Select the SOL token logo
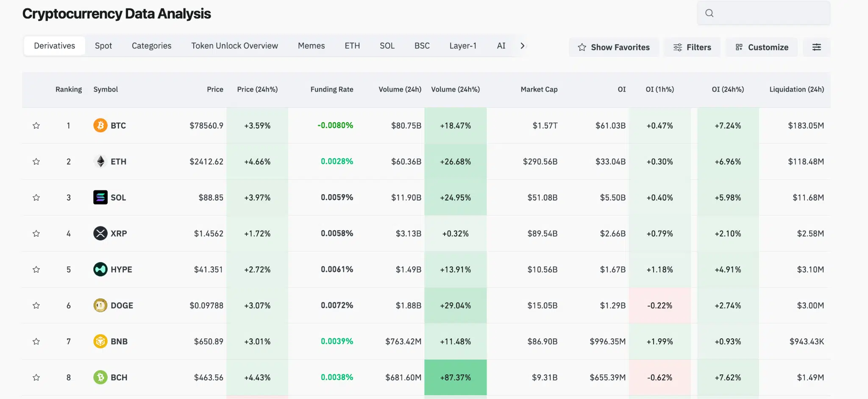The width and height of the screenshot is (868, 399). pyautogui.click(x=100, y=197)
